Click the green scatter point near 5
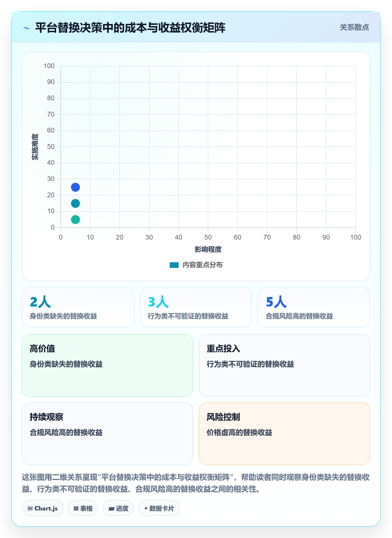This screenshot has width=392, height=538. click(x=75, y=219)
